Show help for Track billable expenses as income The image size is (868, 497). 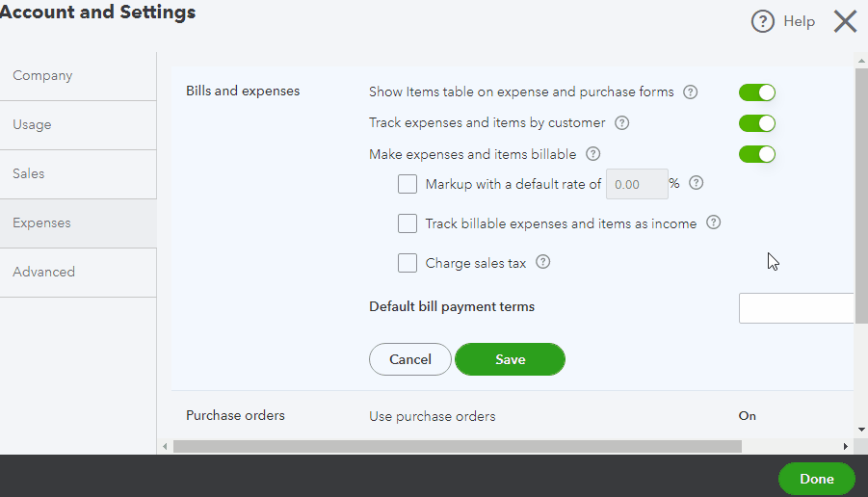713,222
